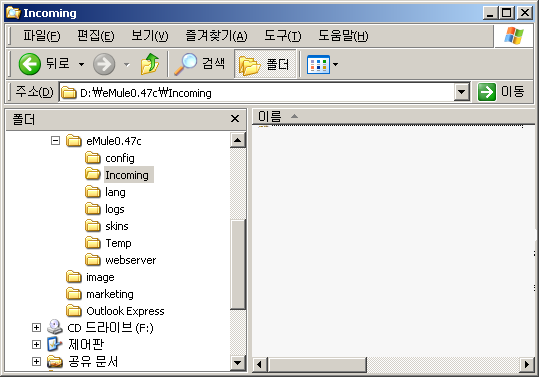Select the 'config' label in tree

tap(120, 158)
